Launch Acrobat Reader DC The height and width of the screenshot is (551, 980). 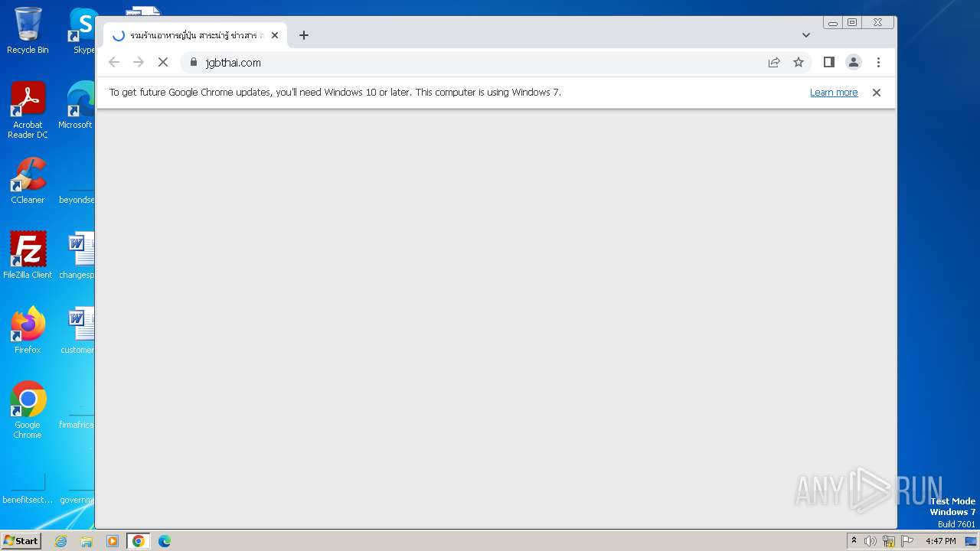point(28,110)
